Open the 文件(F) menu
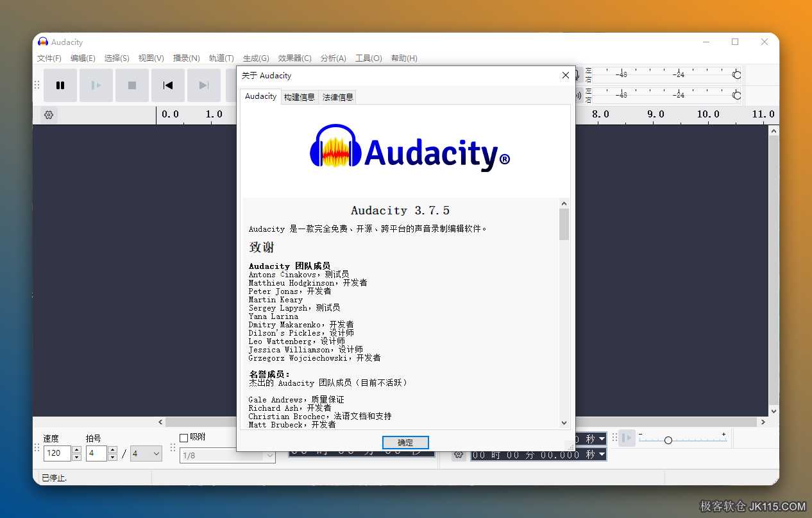Screen dimensions: 812x518 [49, 58]
